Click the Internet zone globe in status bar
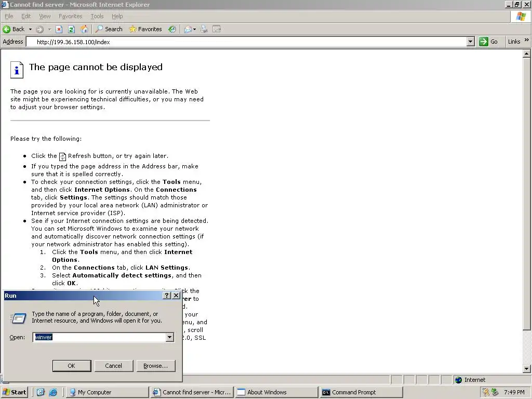 click(459, 380)
